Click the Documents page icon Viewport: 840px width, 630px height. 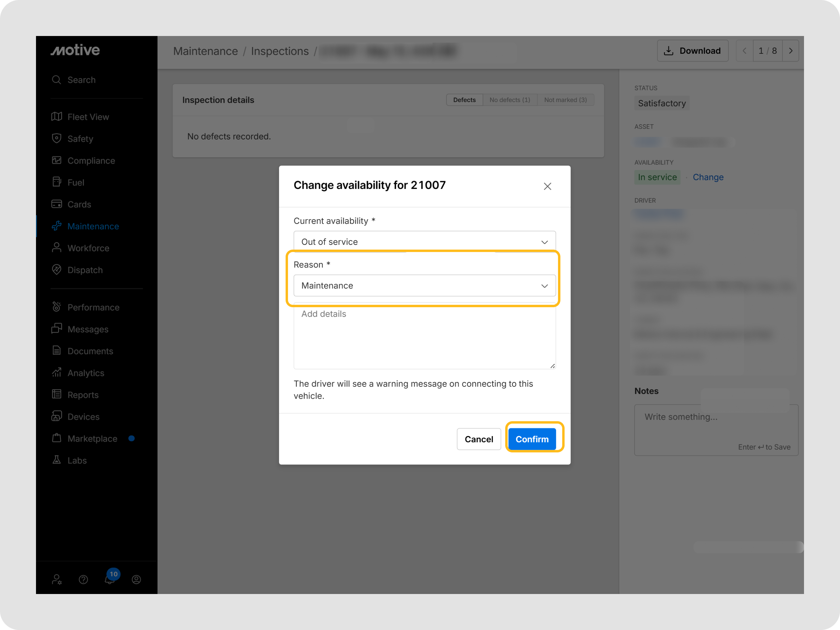pos(57,350)
